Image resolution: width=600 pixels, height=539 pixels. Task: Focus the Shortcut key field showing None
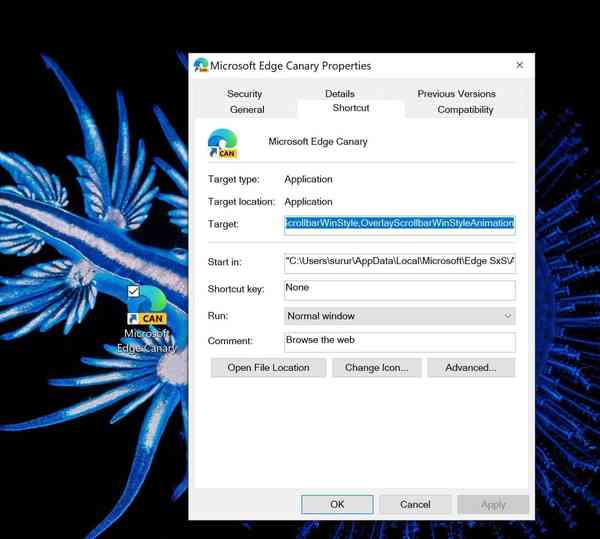click(x=400, y=289)
